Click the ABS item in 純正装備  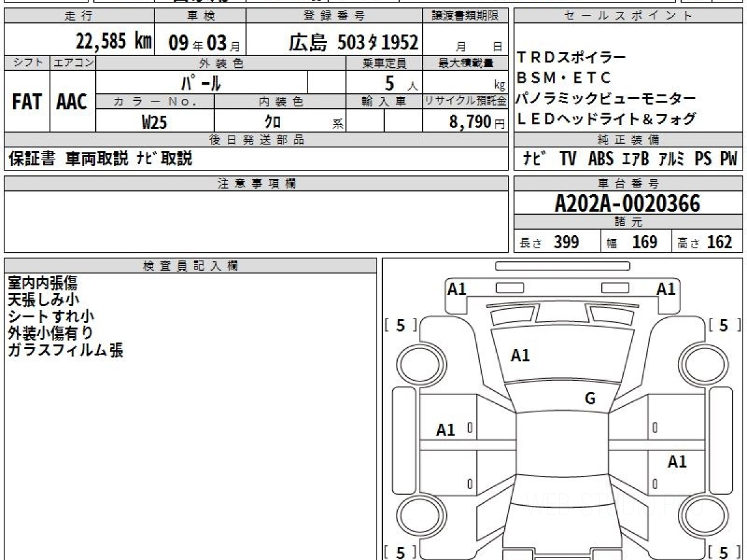(601, 159)
